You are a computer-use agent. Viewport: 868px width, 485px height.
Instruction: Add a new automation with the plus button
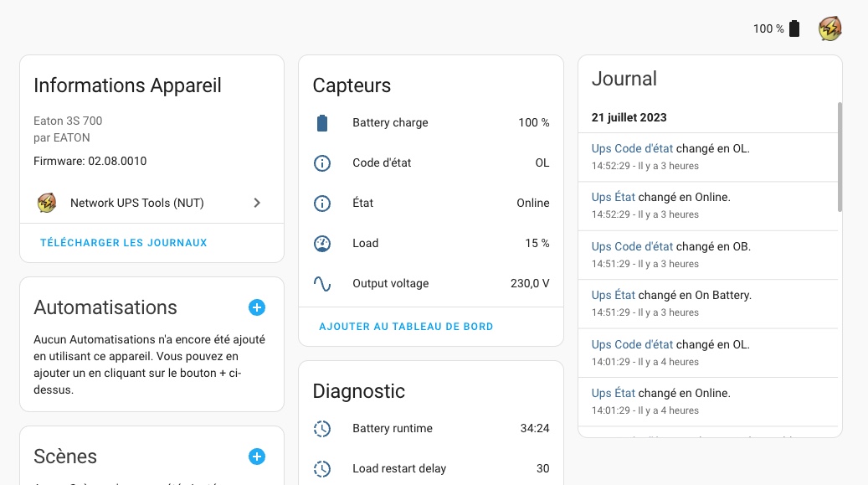257,307
